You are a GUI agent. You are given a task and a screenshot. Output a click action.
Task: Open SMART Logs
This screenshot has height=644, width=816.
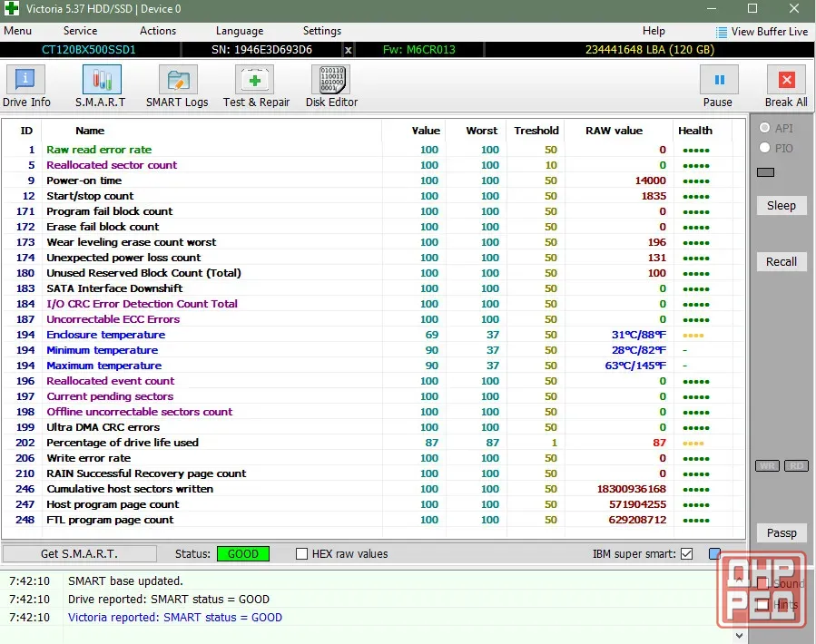coord(177,86)
